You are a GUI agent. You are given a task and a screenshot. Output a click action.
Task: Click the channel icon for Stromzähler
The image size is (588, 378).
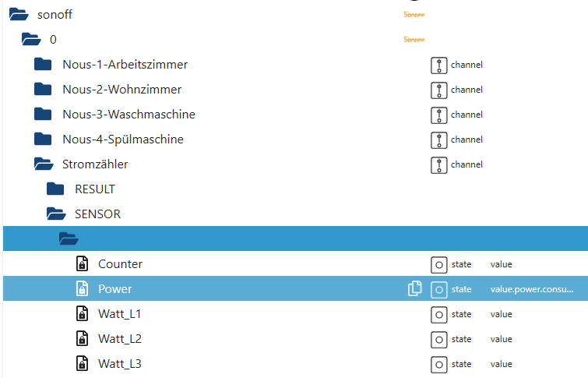[x=439, y=164]
